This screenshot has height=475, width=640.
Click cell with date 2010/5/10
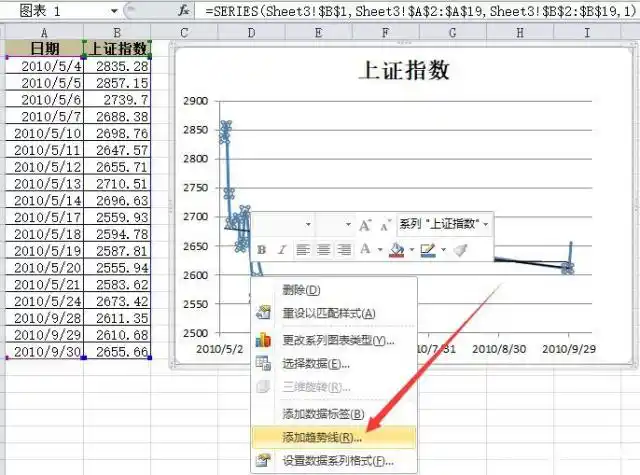(x=44, y=133)
